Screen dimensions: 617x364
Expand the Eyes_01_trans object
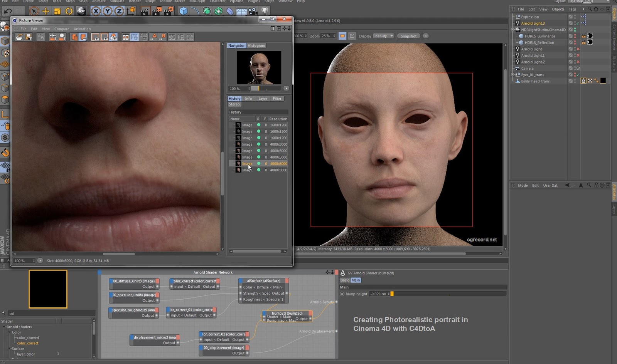(x=513, y=75)
